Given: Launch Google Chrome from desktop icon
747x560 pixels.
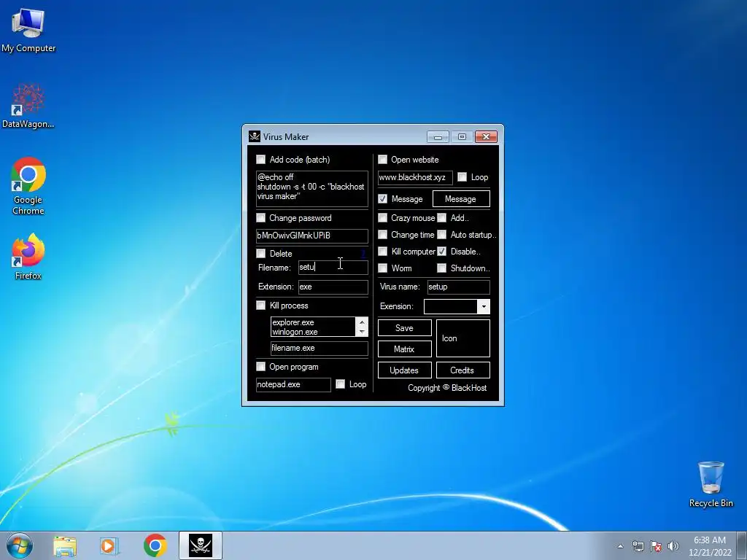Looking at the screenshot, I should [28, 186].
